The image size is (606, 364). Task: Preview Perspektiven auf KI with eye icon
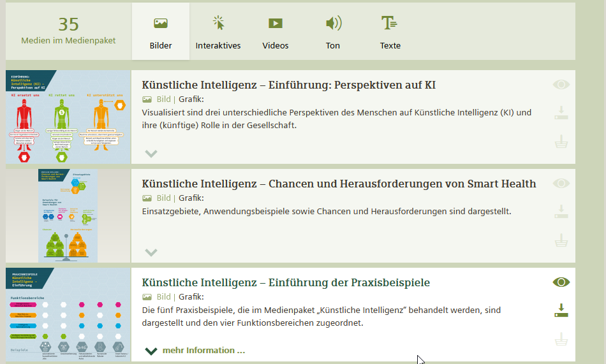(561, 85)
